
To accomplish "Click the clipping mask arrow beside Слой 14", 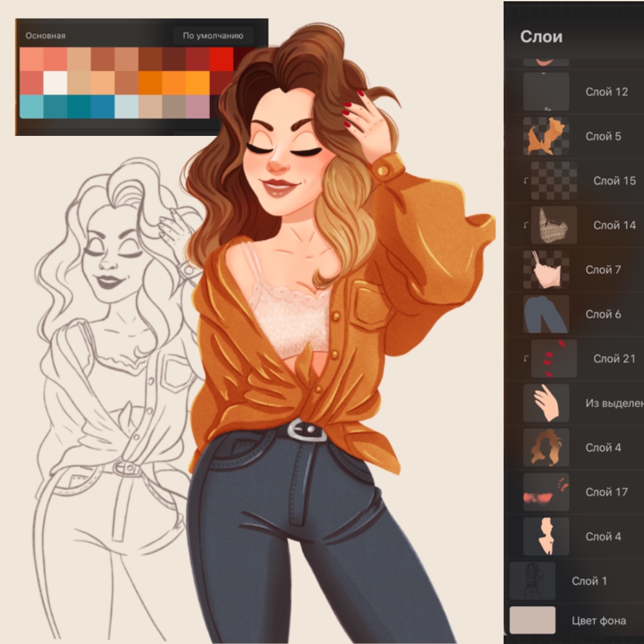I will tap(527, 226).
